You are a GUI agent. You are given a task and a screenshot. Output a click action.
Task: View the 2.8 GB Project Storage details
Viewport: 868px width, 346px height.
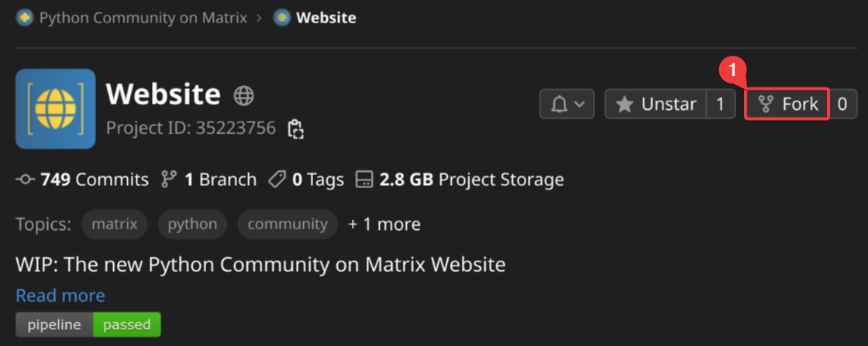pyautogui.click(x=460, y=180)
